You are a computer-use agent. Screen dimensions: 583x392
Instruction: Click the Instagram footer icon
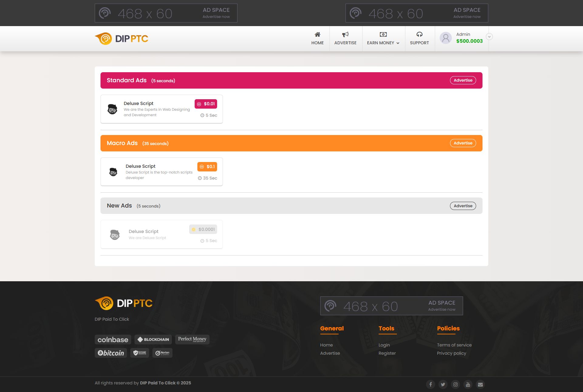pyautogui.click(x=455, y=384)
